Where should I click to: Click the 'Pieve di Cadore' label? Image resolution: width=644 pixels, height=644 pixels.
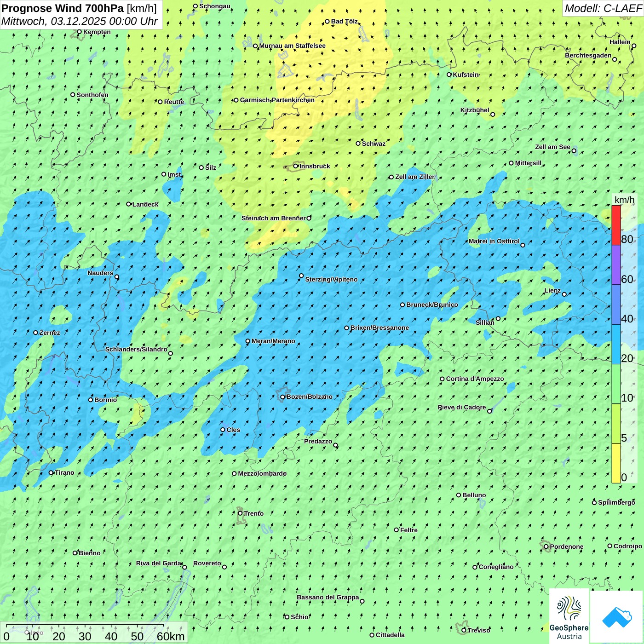pyautogui.click(x=462, y=408)
